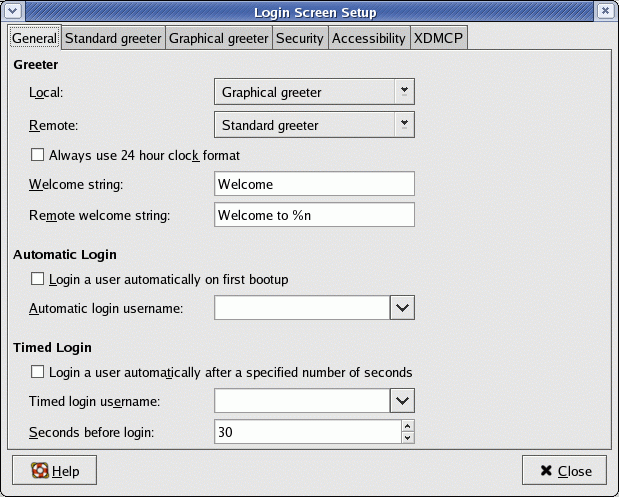This screenshot has height=497, width=619.
Task: Open the Remote greeter dropdown
Action: tap(314, 125)
